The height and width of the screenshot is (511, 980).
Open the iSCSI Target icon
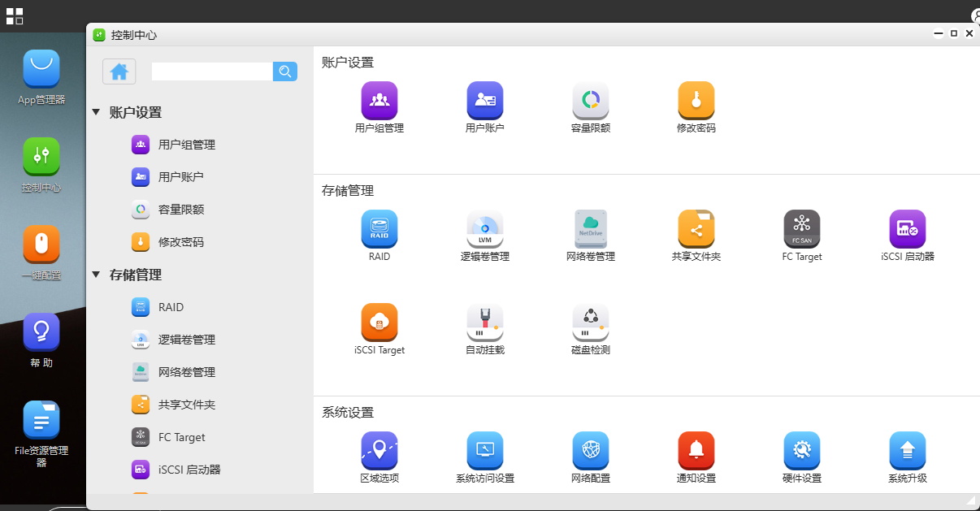379,323
